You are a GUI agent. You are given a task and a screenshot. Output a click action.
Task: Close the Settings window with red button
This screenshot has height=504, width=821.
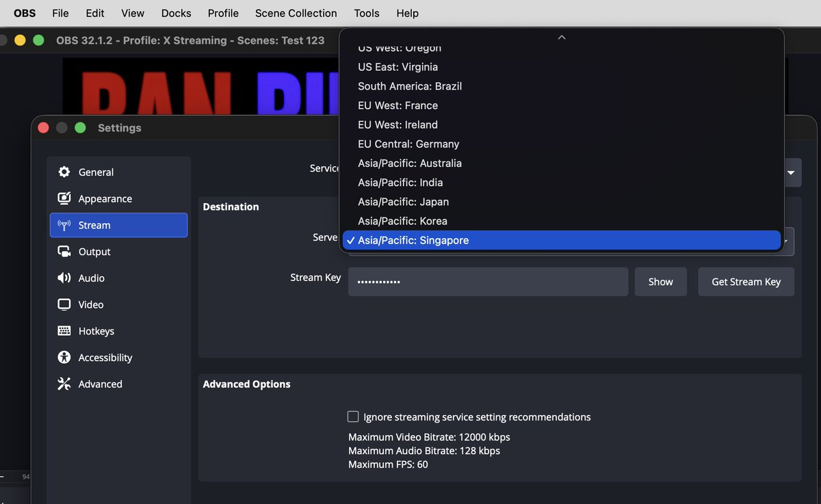(43, 128)
